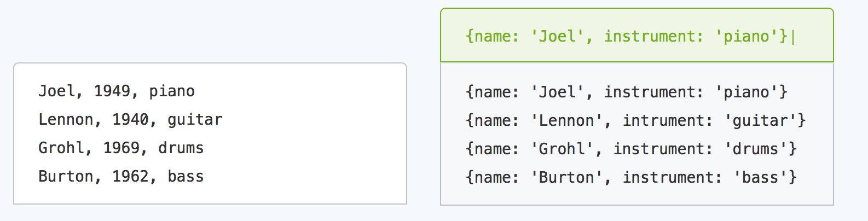Click the Joel piano output row
Viewport: 868px width, 221px height.
coord(627,92)
